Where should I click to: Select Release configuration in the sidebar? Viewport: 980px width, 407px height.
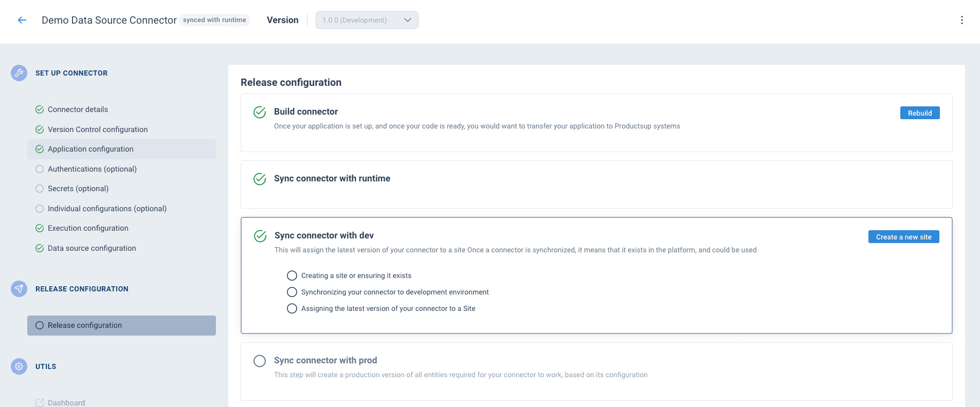tap(85, 325)
